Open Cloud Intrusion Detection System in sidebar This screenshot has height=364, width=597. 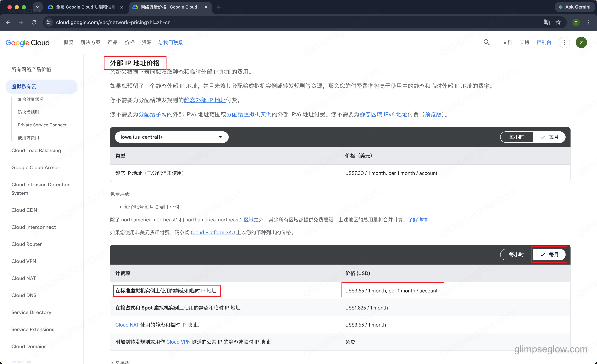click(x=41, y=189)
